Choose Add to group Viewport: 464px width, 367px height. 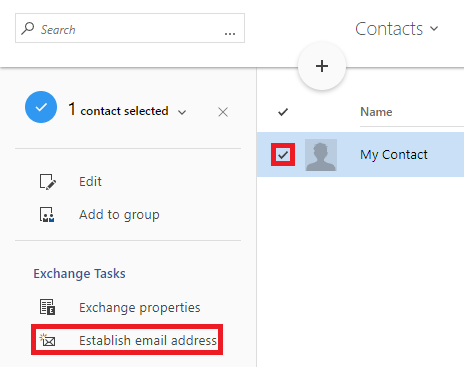[x=119, y=215]
